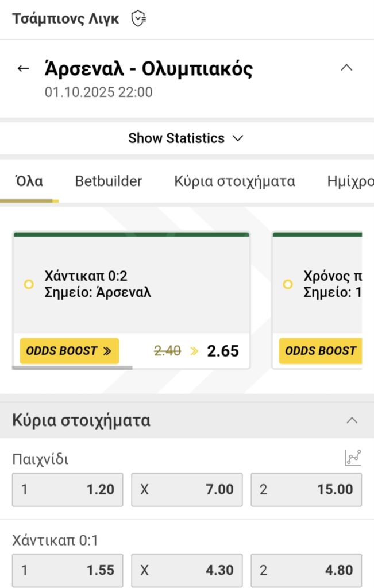This screenshot has height=588, width=374.
Task: Collapse the match header with the top chevron
Action: tap(346, 68)
